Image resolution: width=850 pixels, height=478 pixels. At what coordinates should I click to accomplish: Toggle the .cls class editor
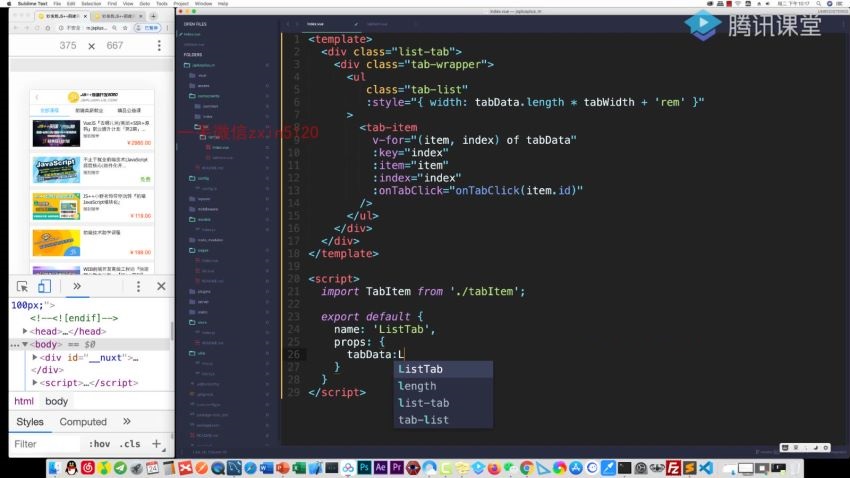(x=130, y=444)
